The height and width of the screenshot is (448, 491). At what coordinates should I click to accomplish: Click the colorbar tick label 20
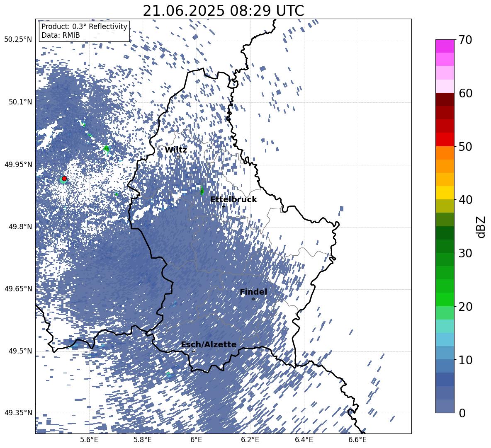[465, 306]
